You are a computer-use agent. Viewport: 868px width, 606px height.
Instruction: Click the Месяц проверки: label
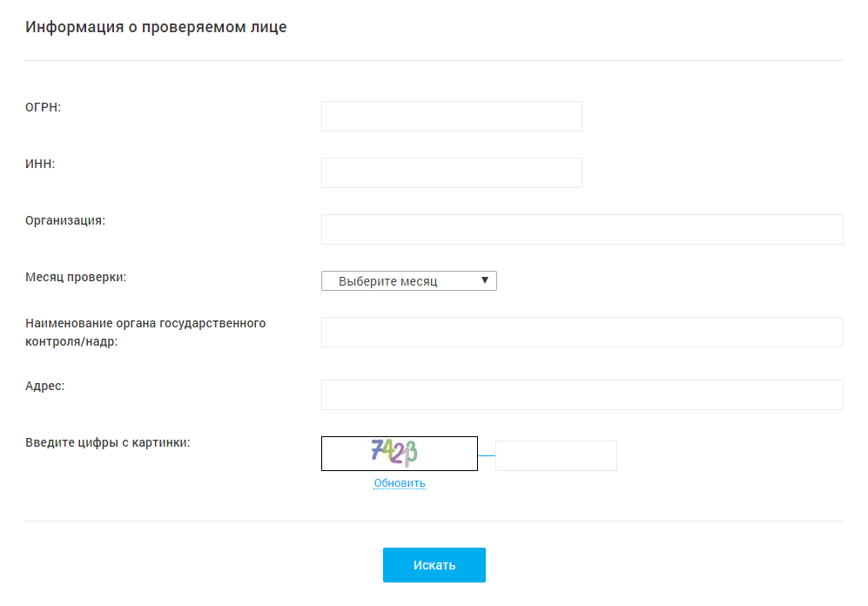[76, 277]
